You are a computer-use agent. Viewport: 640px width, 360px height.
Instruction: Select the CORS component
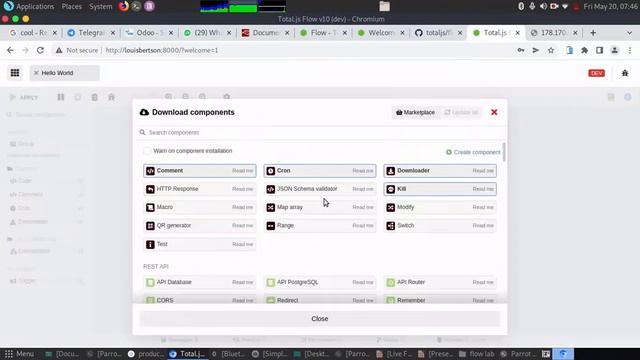tap(200, 300)
